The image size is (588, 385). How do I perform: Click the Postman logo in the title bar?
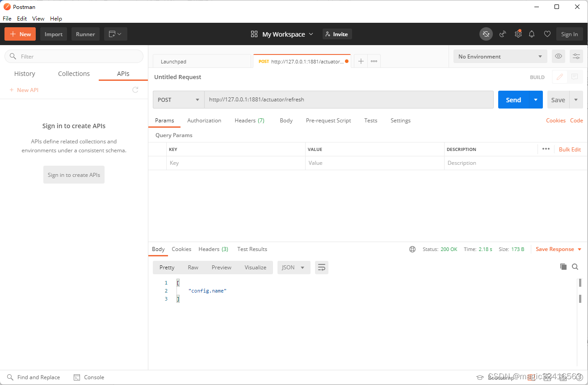pyautogui.click(x=7, y=7)
